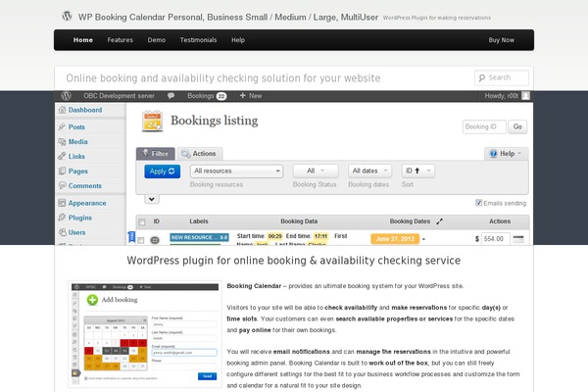The height and width of the screenshot is (392, 588).
Task: Click the Add booking screenshot thumbnail
Action: (x=145, y=334)
